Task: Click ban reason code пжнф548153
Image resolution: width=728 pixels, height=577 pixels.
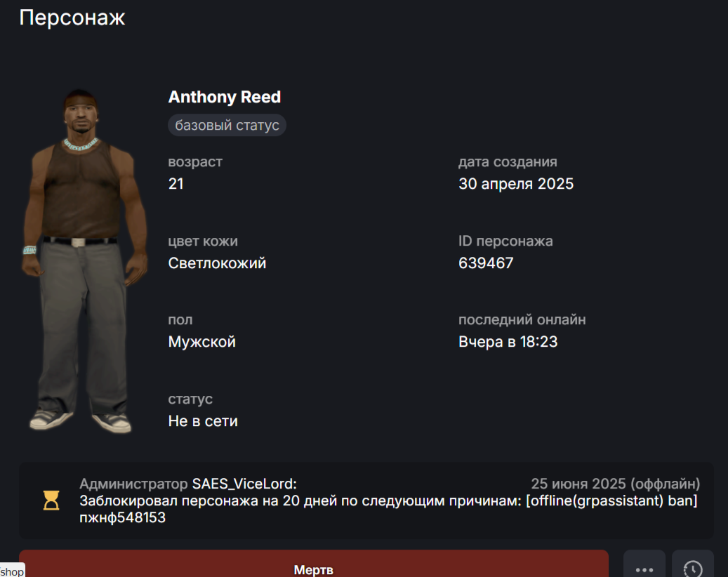Action: tap(123, 517)
